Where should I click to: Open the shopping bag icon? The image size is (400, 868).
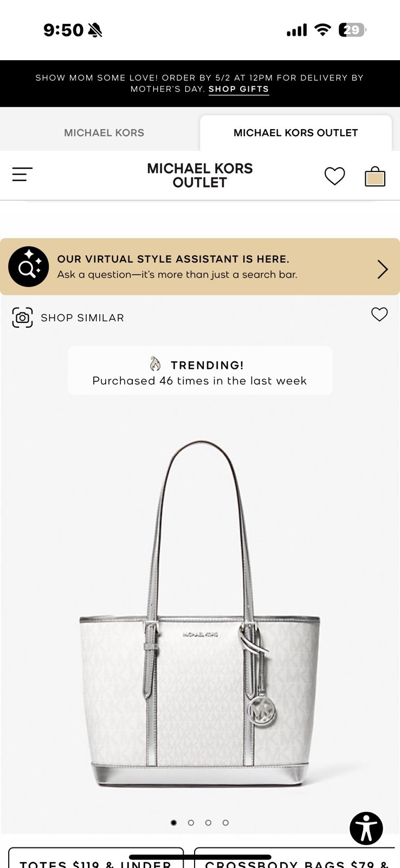click(x=375, y=176)
